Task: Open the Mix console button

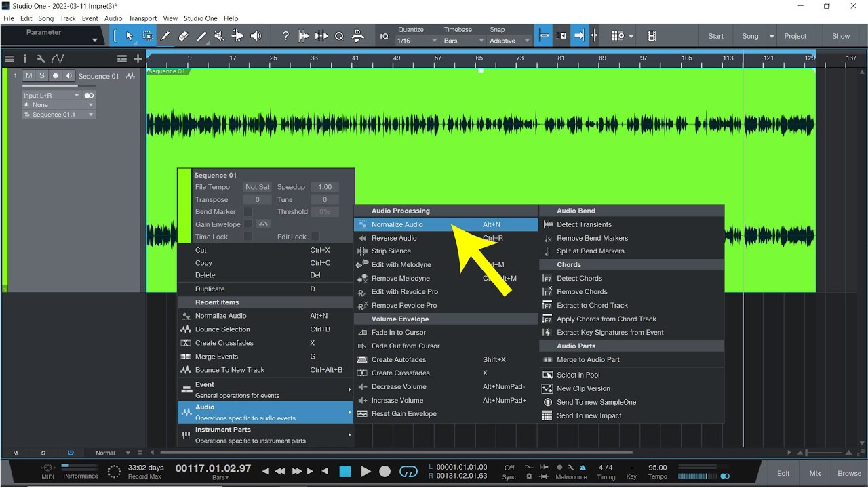Action: 815,473
